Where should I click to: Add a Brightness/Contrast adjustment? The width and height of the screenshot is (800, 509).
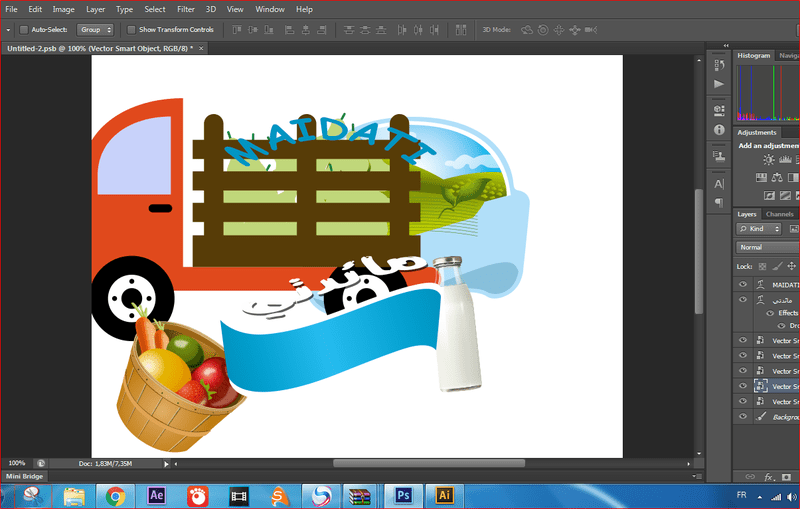pos(768,160)
